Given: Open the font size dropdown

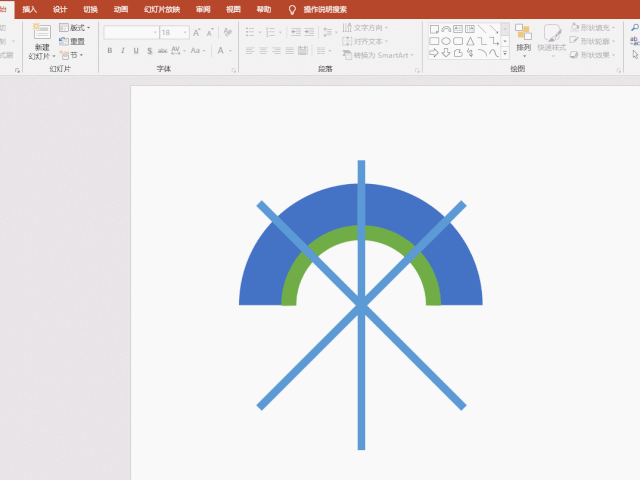Looking at the screenshot, I should [184, 32].
